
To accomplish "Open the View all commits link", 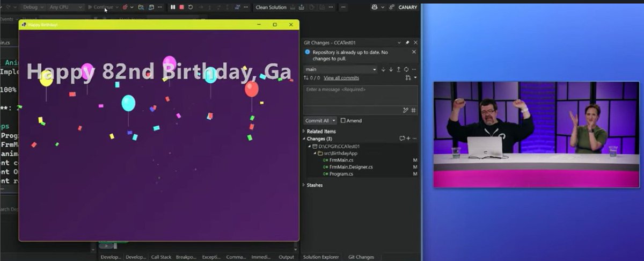I will (341, 78).
